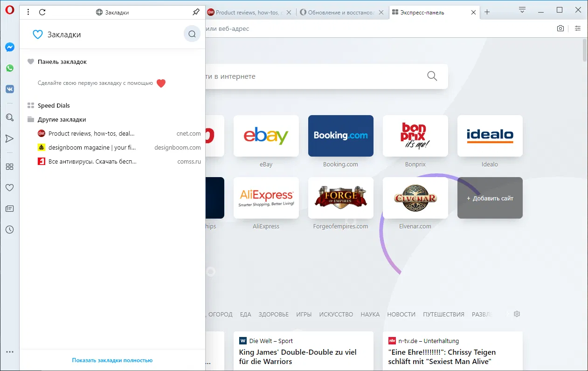This screenshot has width=588, height=371.
Task: Open the Chrissy Teigen news article
Action: 453,351
